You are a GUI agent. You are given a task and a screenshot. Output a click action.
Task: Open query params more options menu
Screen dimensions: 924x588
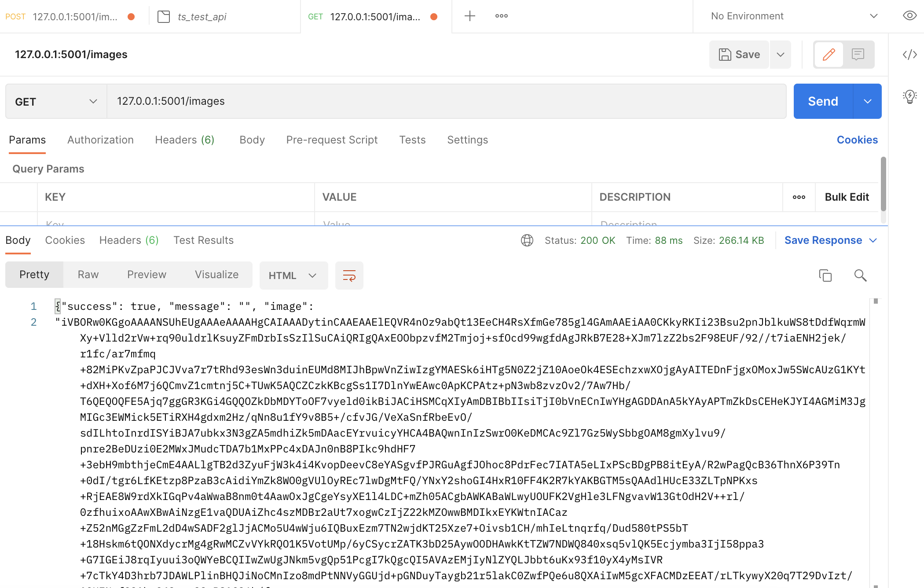point(799,197)
